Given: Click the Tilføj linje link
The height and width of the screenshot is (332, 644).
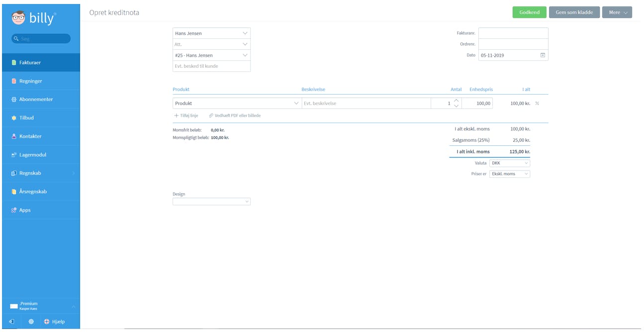Looking at the screenshot, I should pyautogui.click(x=186, y=115).
